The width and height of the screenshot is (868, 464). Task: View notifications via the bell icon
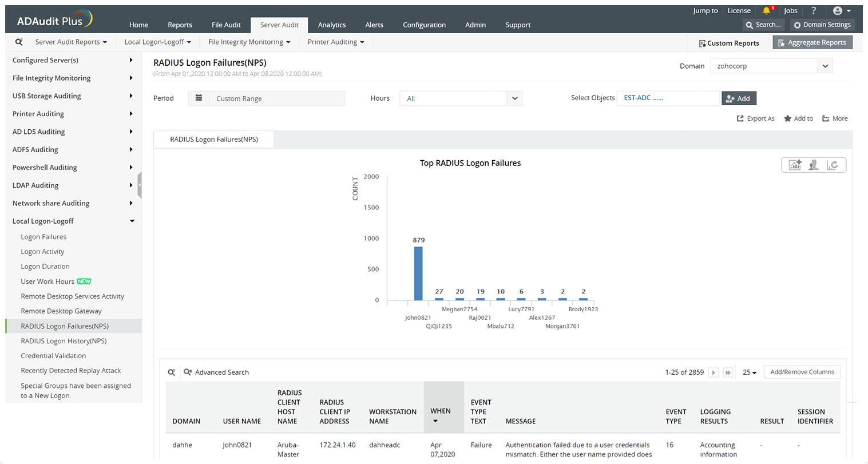767,10
